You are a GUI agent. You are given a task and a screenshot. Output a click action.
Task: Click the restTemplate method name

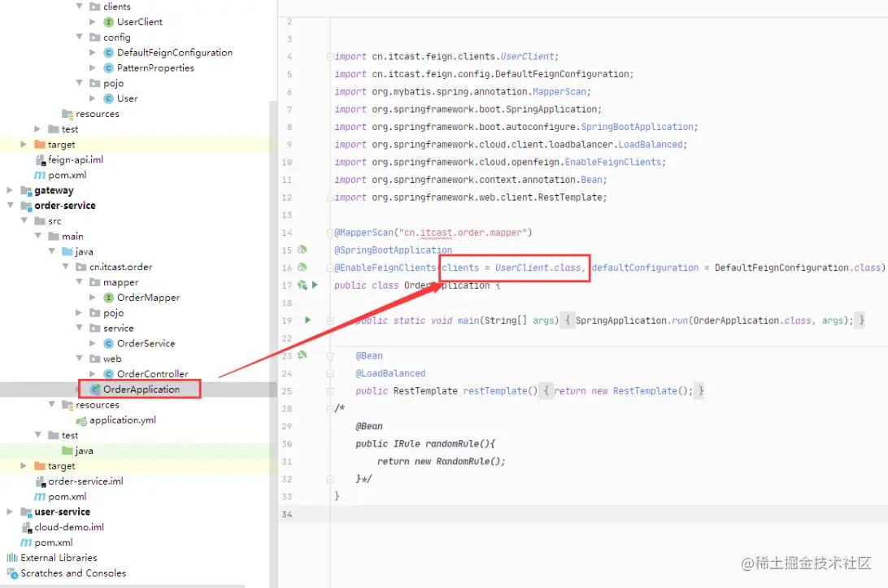[x=495, y=391]
